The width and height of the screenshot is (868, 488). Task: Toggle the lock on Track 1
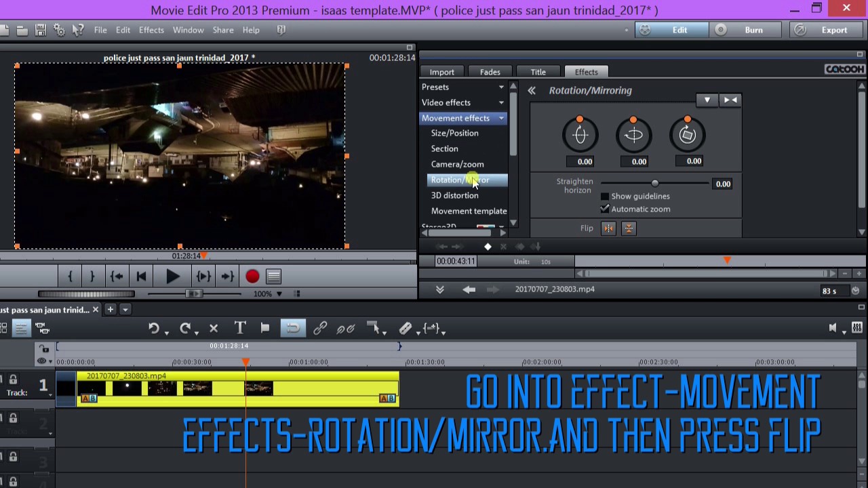coord(13,380)
